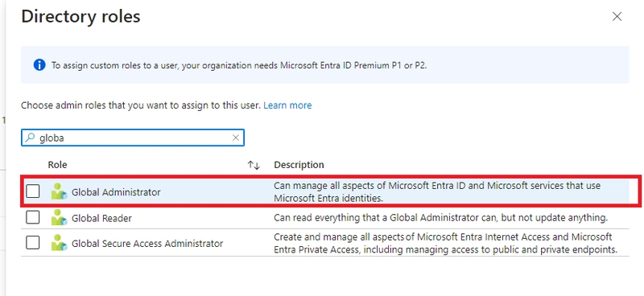
Task: Click the Role column header
Action: (57, 165)
